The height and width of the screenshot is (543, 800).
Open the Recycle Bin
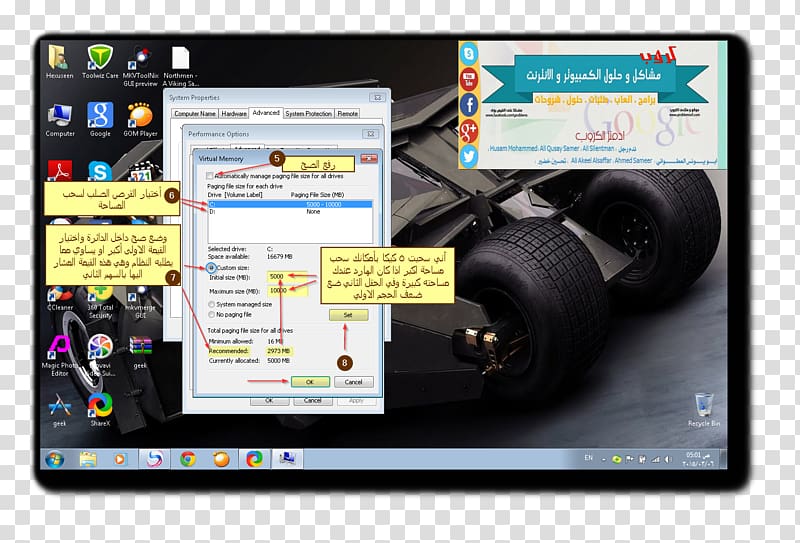point(704,410)
